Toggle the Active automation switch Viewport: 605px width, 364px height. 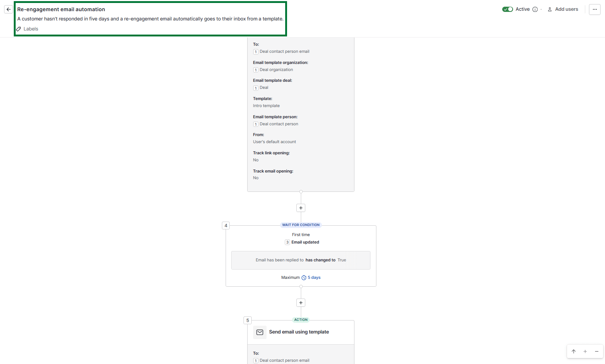point(507,9)
